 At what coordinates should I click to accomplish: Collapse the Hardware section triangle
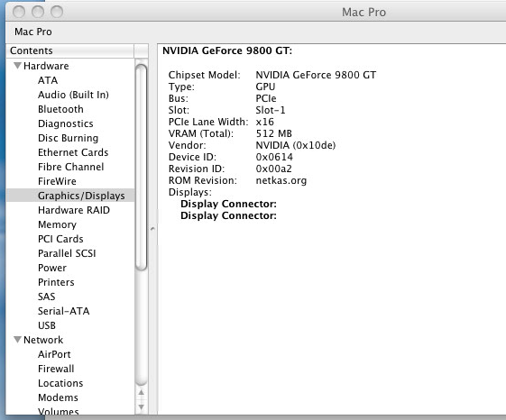point(18,66)
